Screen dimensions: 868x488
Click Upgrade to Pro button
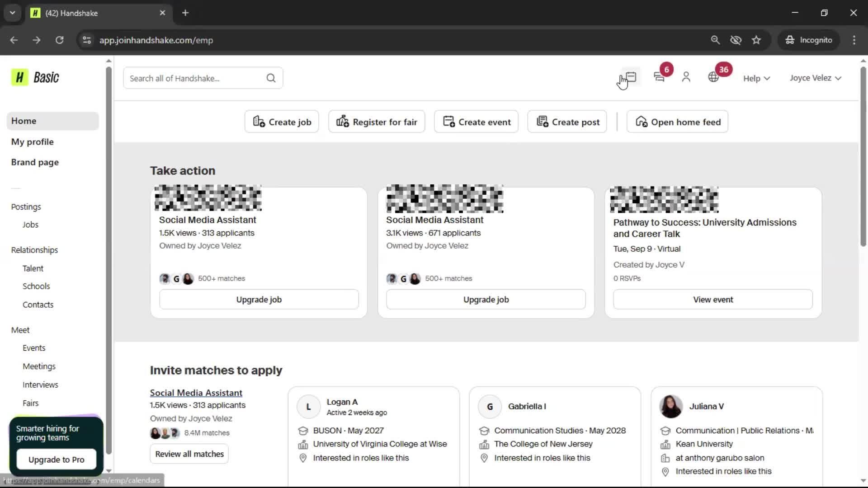coord(56,460)
